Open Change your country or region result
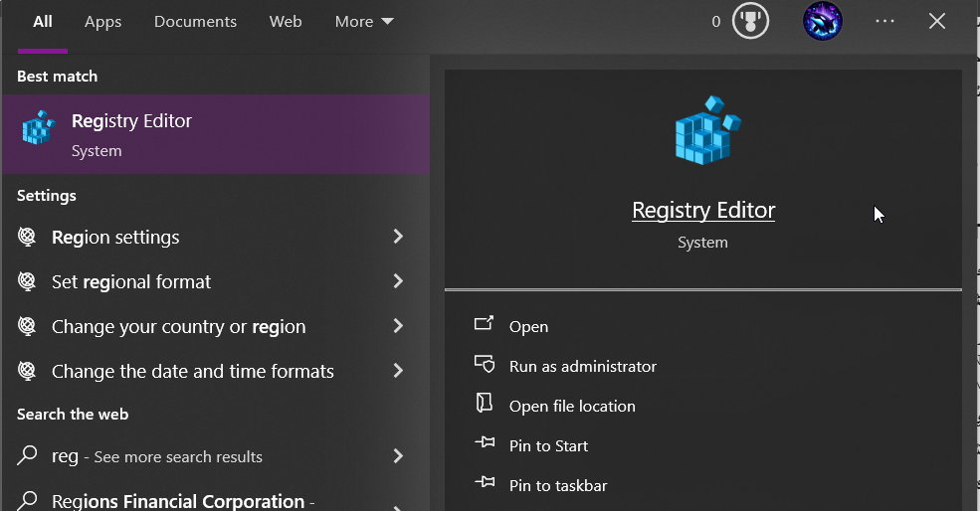The height and width of the screenshot is (511, 980). coord(216,326)
